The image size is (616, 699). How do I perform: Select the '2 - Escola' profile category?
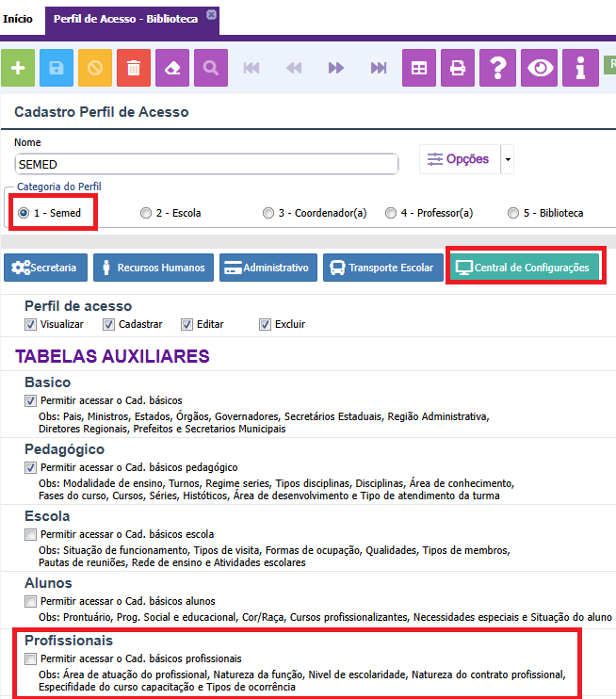click(x=146, y=213)
